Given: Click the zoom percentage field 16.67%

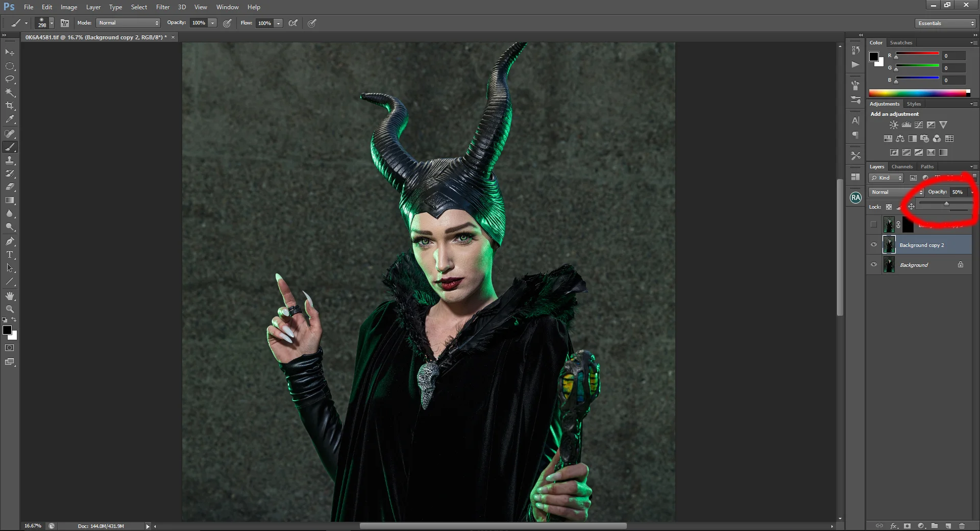Looking at the screenshot, I should pyautogui.click(x=33, y=526).
